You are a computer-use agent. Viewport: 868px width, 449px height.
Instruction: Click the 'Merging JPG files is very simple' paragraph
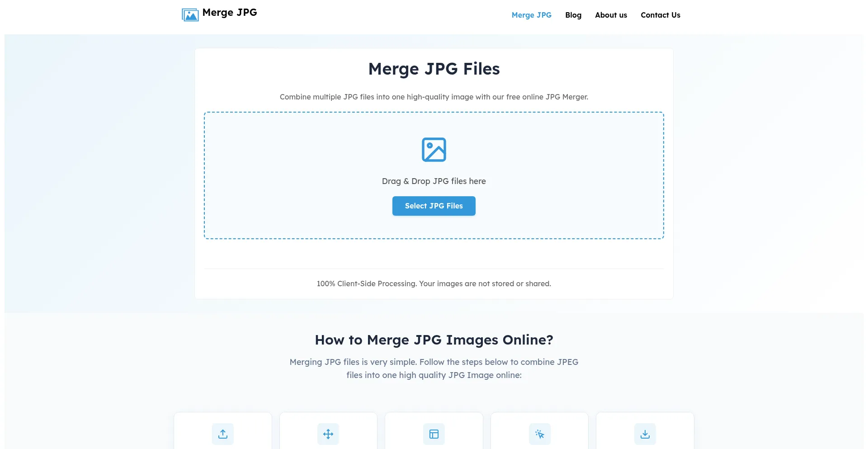434,369
